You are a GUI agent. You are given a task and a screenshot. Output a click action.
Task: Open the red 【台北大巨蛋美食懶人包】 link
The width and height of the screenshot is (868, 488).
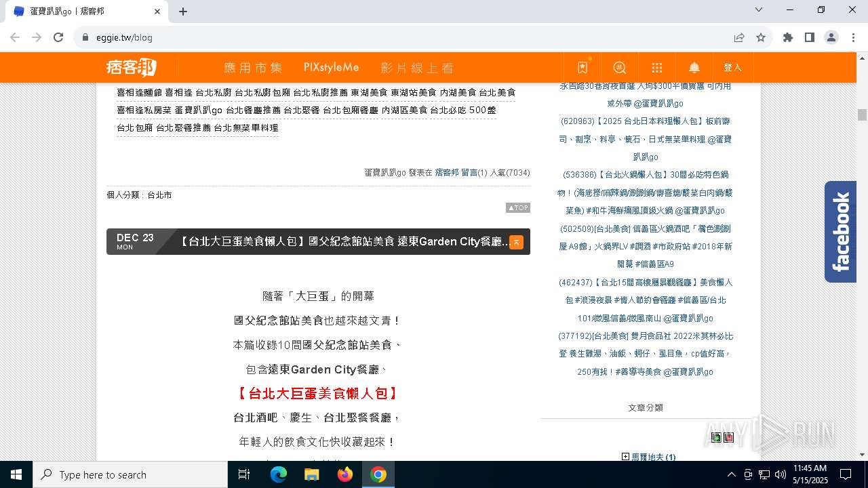tap(318, 394)
